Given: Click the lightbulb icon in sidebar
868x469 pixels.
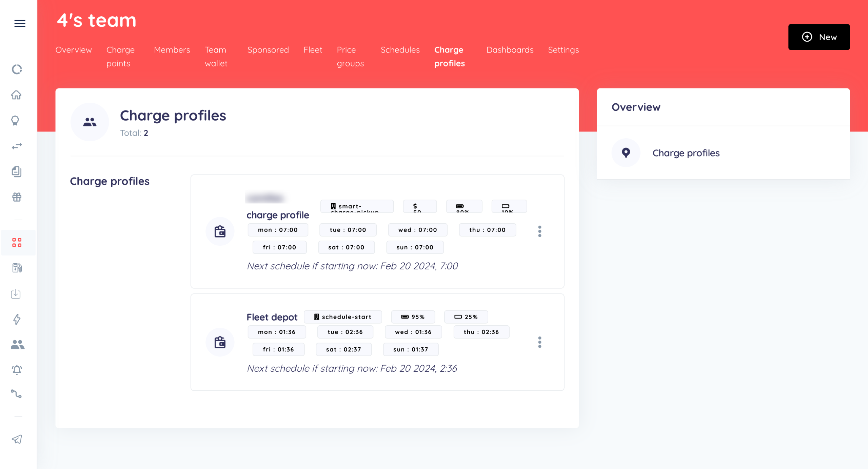Looking at the screenshot, I should tap(15, 121).
